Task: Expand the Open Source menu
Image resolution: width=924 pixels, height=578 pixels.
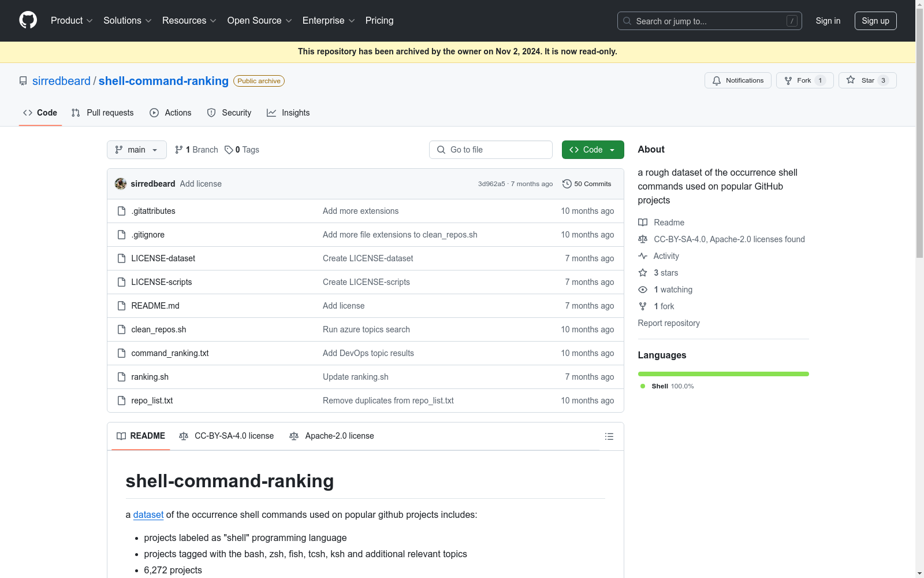Action: click(x=260, y=21)
